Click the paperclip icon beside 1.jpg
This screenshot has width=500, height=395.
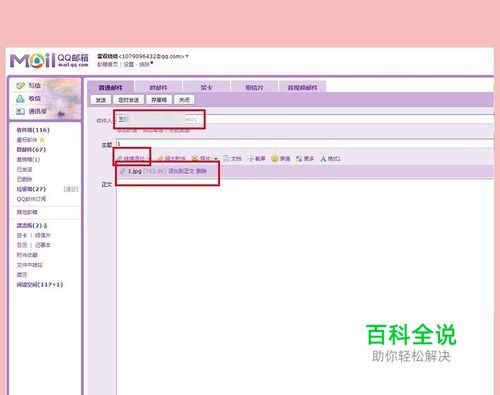[x=123, y=171]
